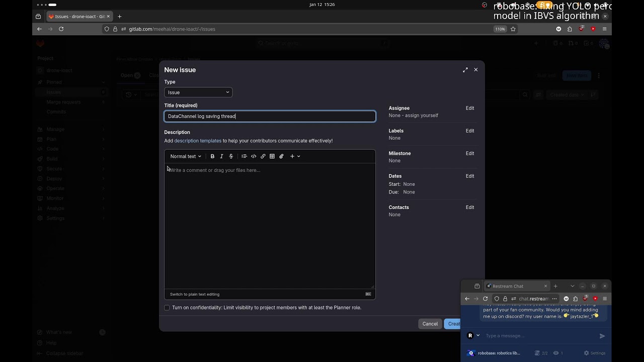The image size is (644, 362).
Task: Select the Restream Chat tab
Action: [x=516, y=286]
